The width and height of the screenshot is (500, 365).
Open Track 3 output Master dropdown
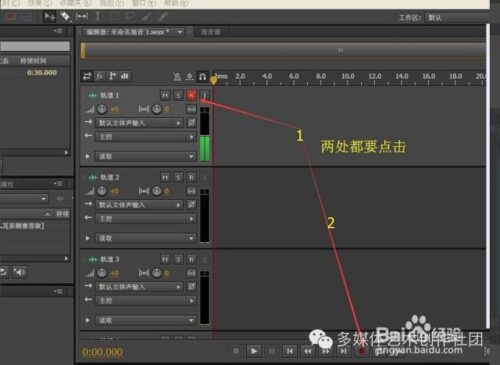click(x=146, y=300)
